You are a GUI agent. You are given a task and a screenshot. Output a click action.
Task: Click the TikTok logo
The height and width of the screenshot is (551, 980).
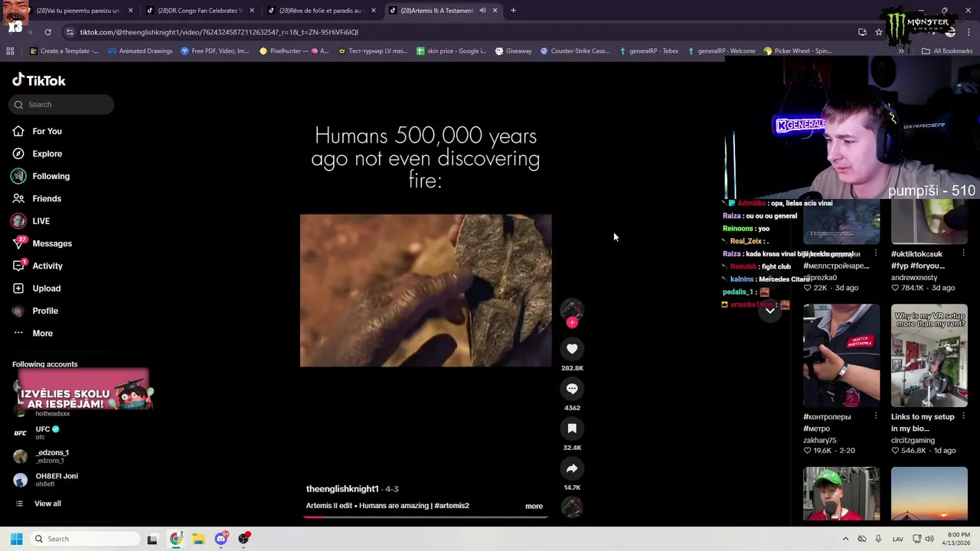click(39, 80)
